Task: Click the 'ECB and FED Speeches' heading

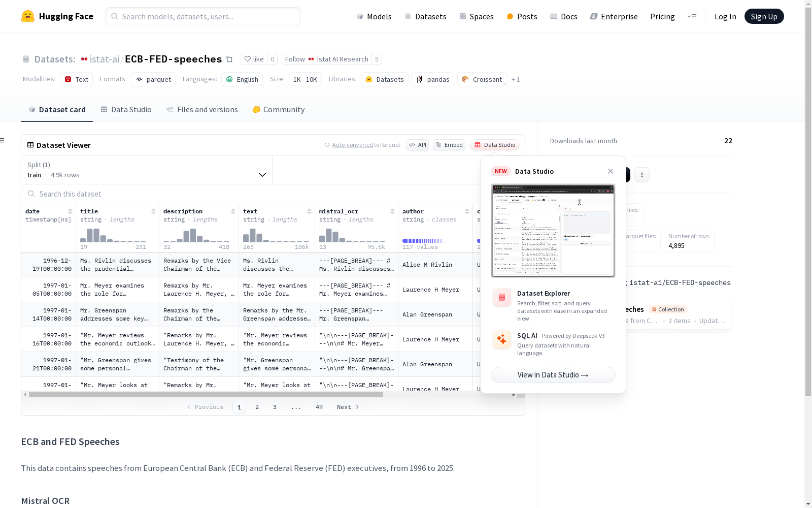Action: 70,441
